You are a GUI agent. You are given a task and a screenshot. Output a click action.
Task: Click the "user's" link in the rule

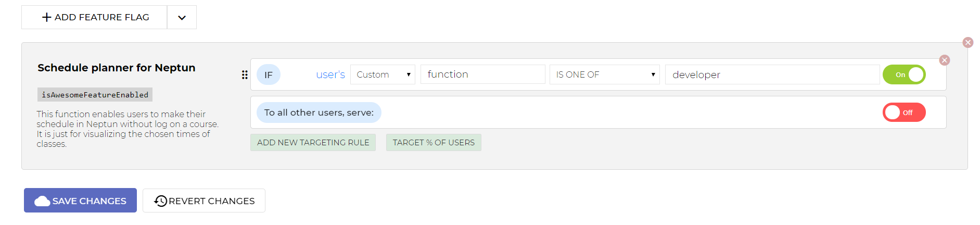click(x=330, y=75)
